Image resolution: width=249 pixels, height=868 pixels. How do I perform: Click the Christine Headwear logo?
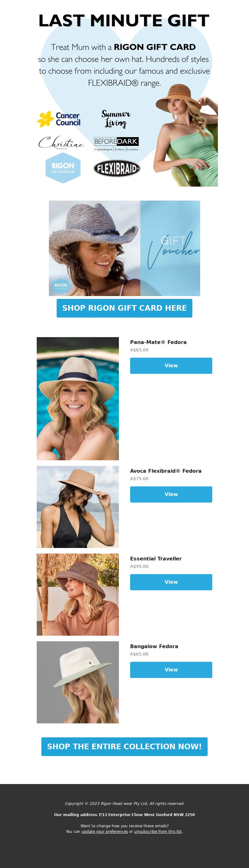(x=61, y=143)
